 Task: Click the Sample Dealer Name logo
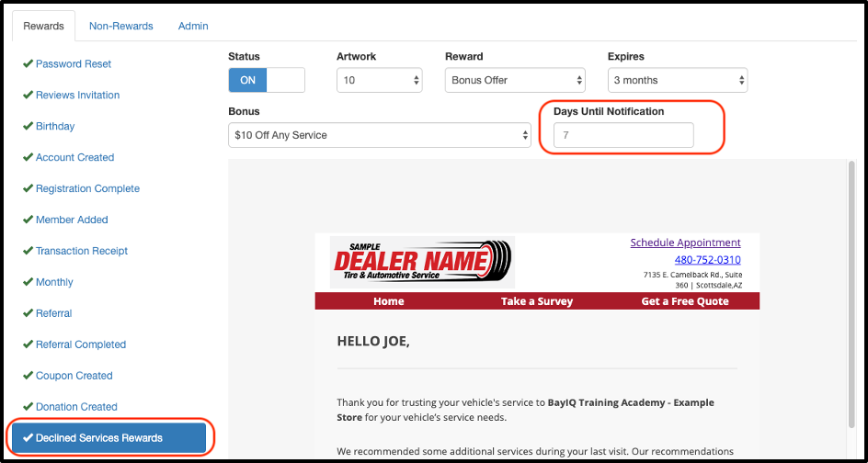tap(423, 263)
